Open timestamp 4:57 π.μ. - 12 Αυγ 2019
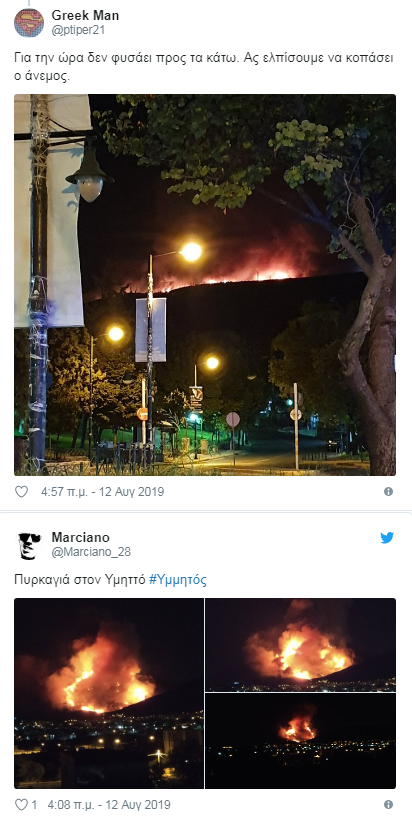The width and height of the screenshot is (412, 829). pos(103,492)
